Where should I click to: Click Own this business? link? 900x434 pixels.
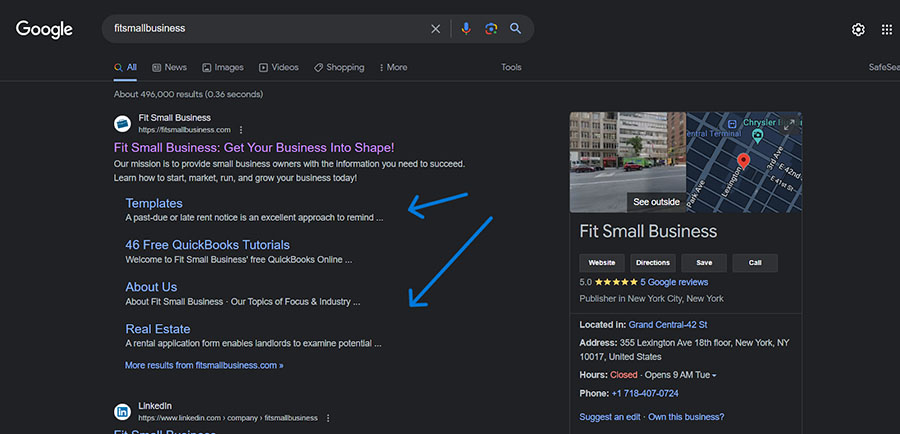[686, 417]
